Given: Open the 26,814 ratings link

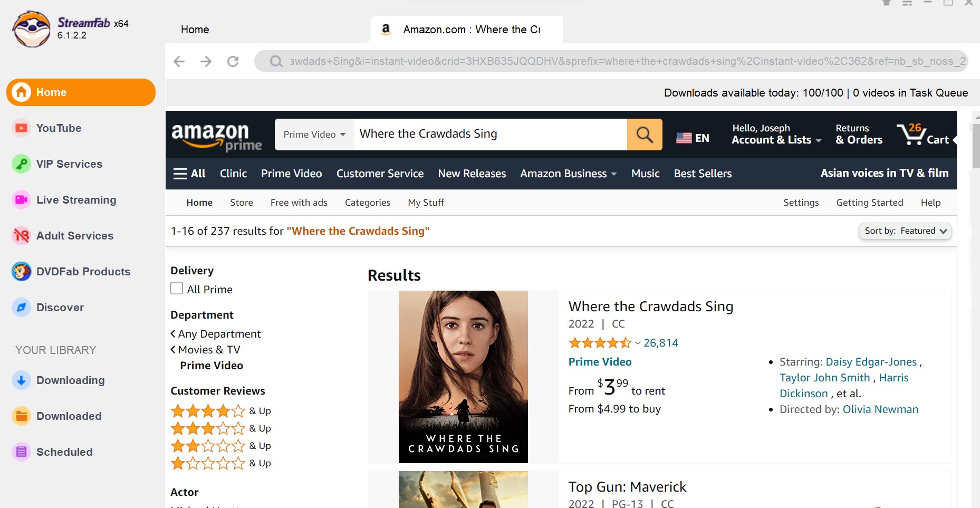Looking at the screenshot, I should [661, 343].
